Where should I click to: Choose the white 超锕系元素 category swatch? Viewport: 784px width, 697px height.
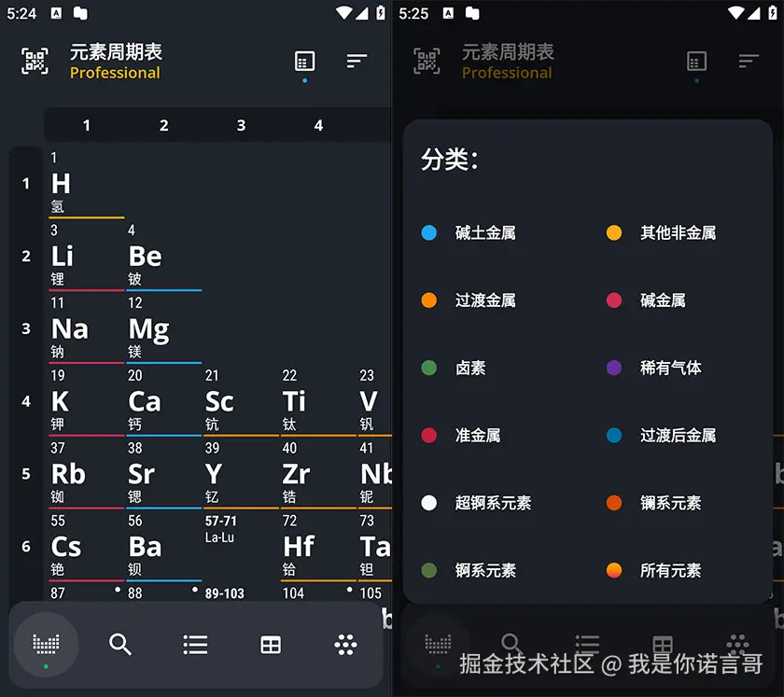(x=429, y=503)
